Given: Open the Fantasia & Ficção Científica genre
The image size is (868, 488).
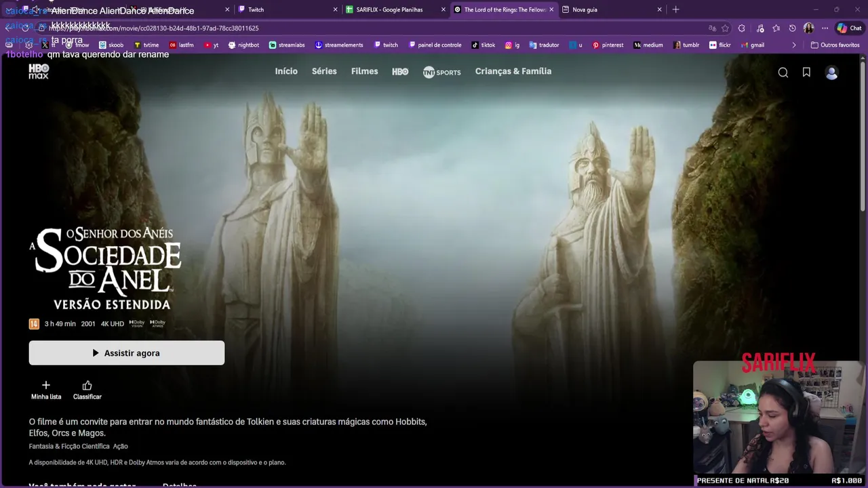Looking at the screenshot, I should click(69, 447).
